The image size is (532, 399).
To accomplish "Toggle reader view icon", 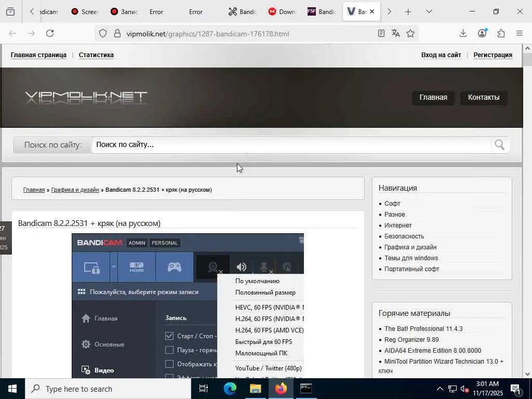I will point(381,33).
